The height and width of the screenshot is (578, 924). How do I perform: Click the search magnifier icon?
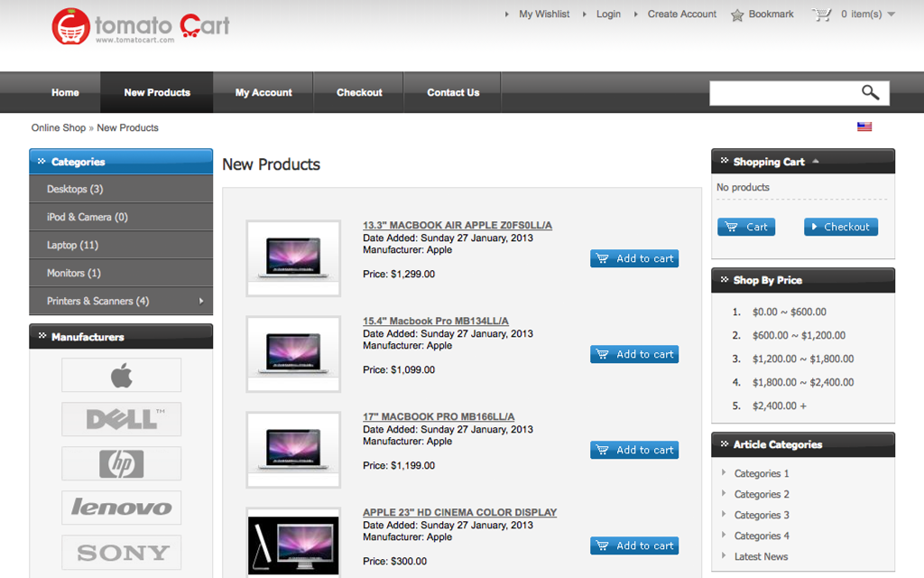[x=870, y=92]
